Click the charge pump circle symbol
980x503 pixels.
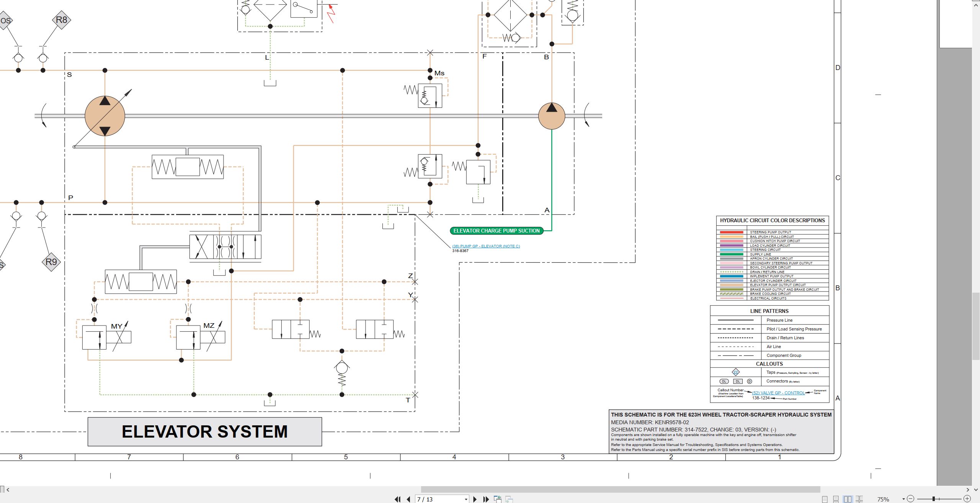pyautogui.click(x=552, y=116)
